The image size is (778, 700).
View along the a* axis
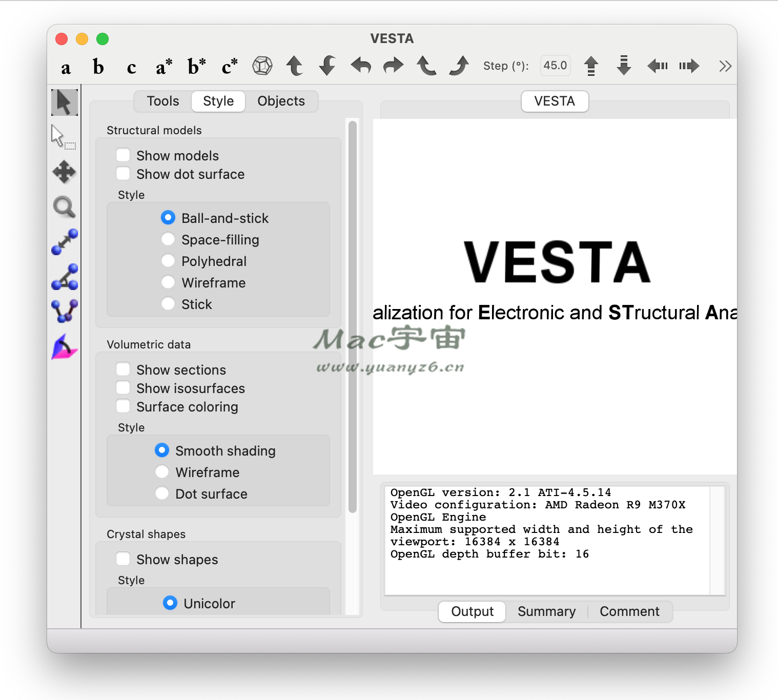[164, 67]
